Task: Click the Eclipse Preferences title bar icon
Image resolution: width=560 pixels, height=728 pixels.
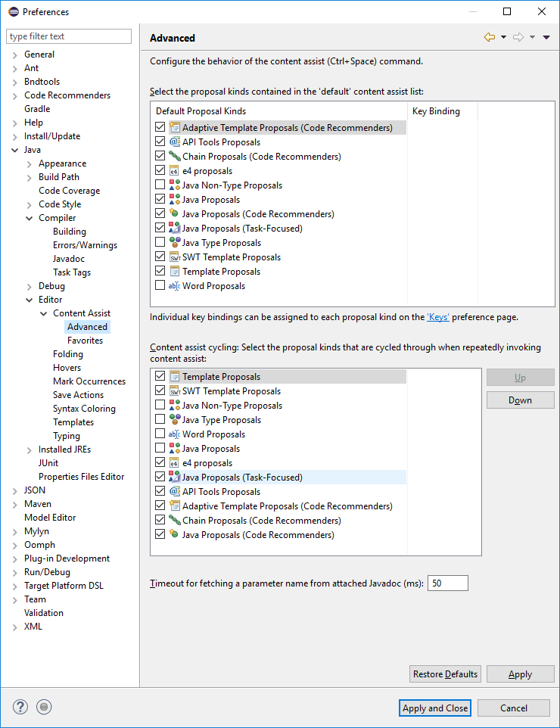Action: (x=14, y=11)
